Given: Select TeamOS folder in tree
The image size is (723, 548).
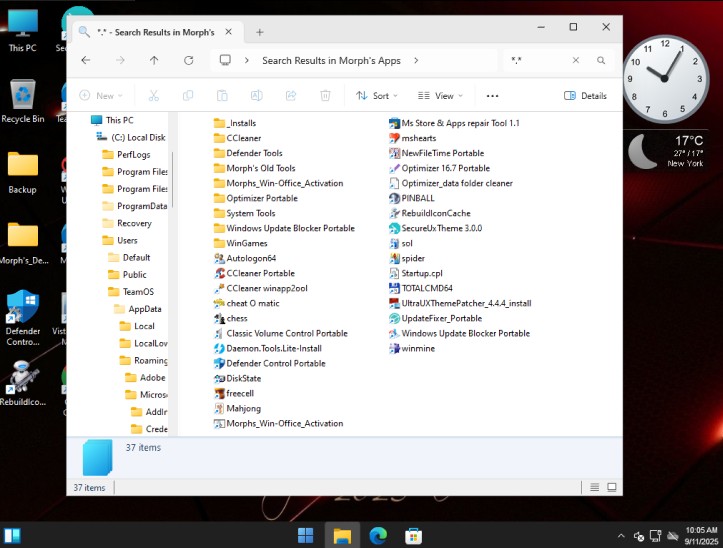Looking at the screenshot, I should tap(131, 292).
